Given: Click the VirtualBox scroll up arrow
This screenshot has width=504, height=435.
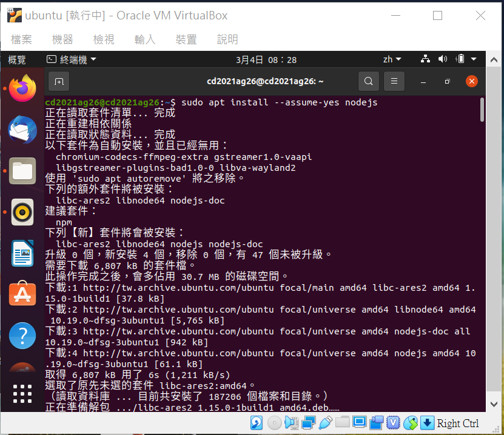Looking at the screenshot, I should pyautogui.click(x=494, y=60).
